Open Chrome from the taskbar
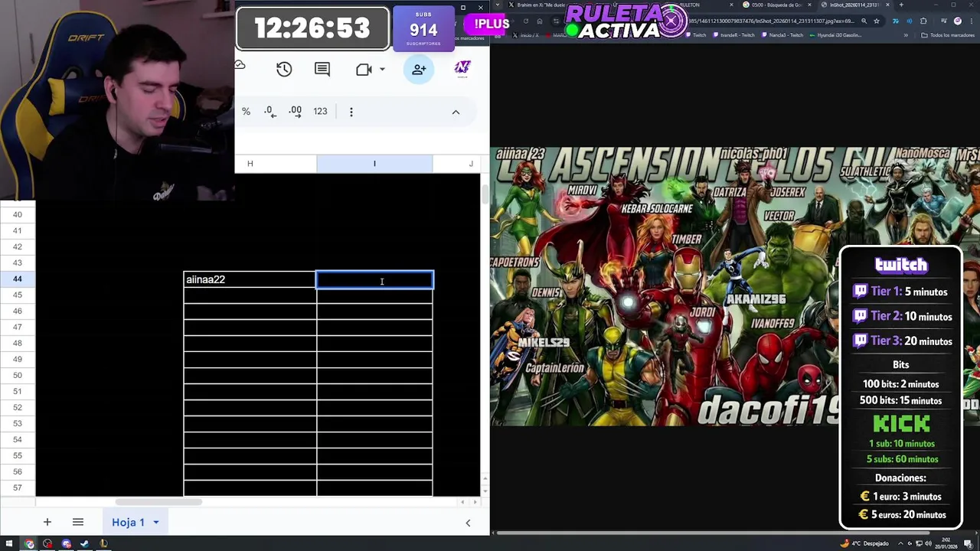The height and width of the screenshot is (551, 980). 29,543
